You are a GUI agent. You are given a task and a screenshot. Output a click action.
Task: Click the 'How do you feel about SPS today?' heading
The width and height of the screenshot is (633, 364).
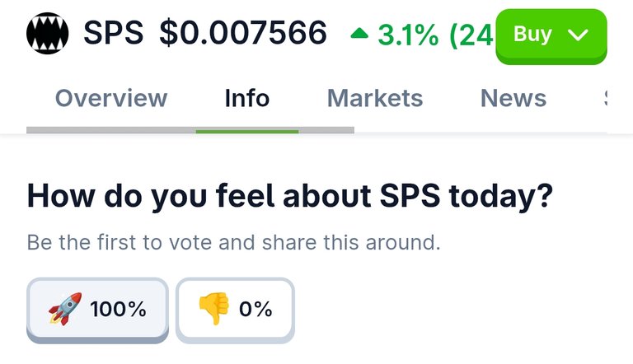pyautogui.click(x=289, y=196)
